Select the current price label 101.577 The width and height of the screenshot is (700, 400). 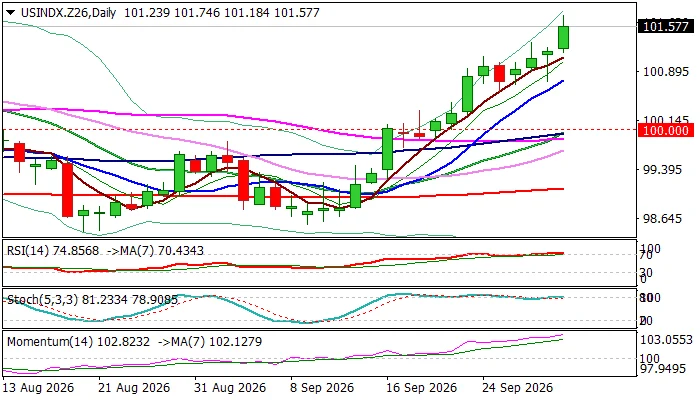pos(667,27)
